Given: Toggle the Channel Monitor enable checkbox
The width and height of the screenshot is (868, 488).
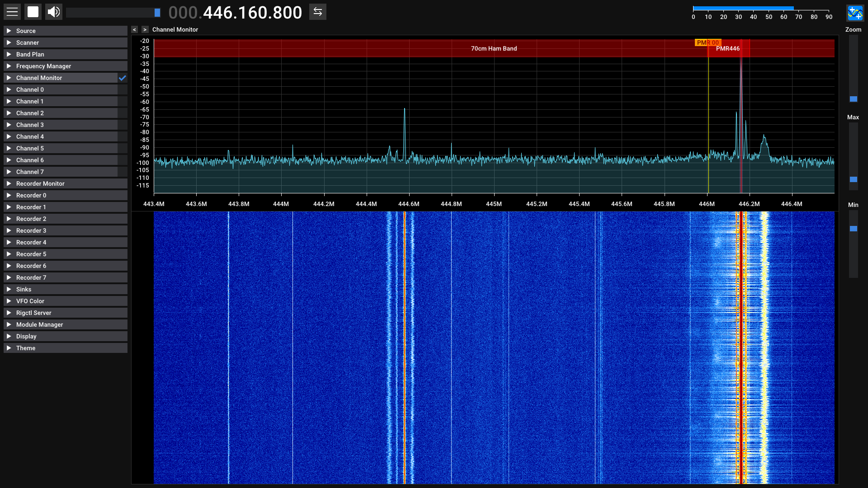Looking at the screenshot, I should [123, 78].
